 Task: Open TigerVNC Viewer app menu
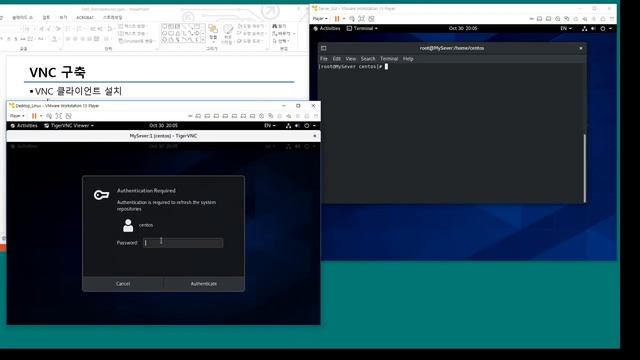(69, 126)
